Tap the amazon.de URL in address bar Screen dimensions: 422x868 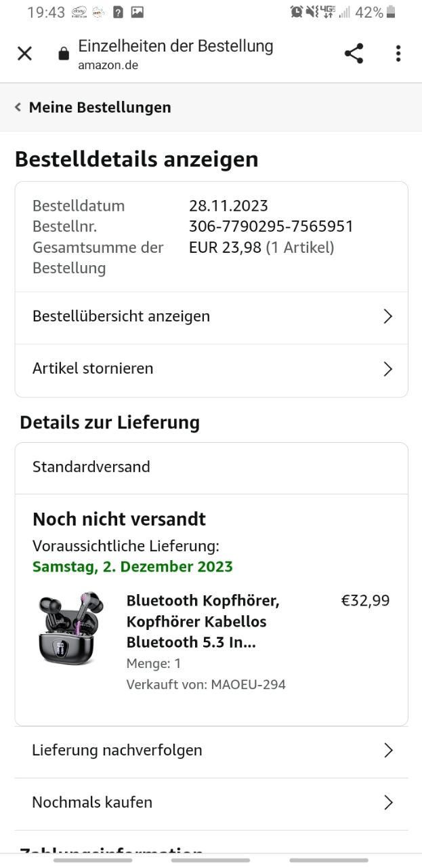[x=108, y=65]
